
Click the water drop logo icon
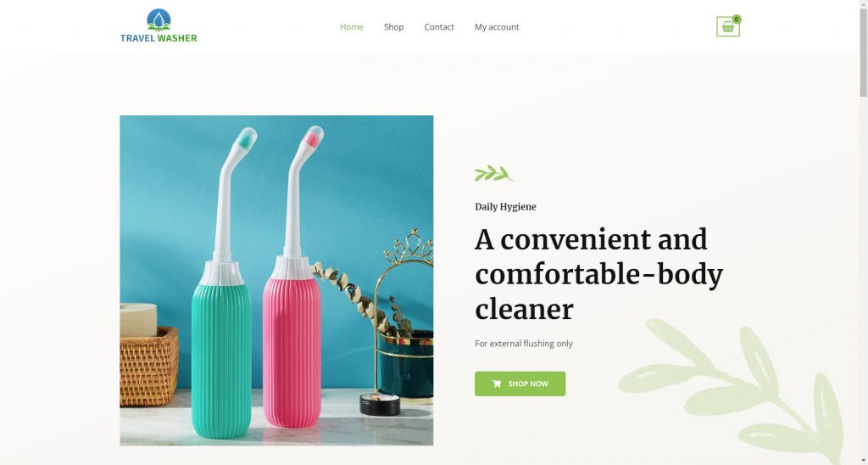tap(159, 20)
